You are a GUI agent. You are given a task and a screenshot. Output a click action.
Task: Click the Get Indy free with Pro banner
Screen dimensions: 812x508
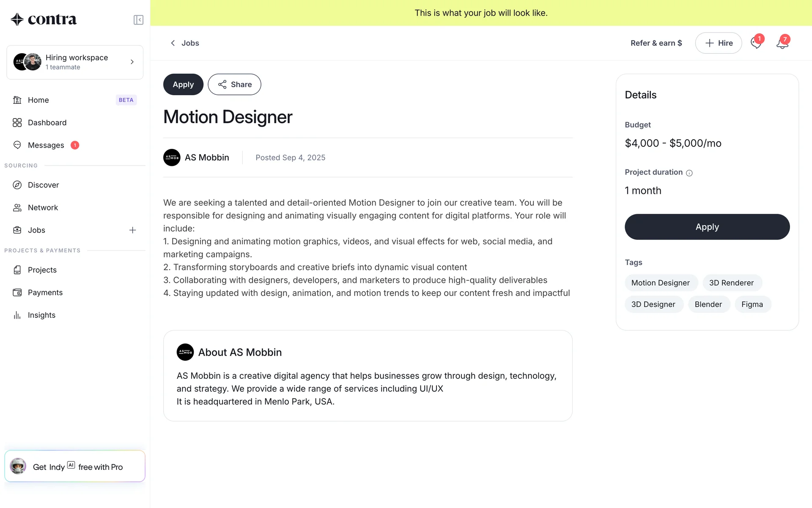click(x=78, y=467)
